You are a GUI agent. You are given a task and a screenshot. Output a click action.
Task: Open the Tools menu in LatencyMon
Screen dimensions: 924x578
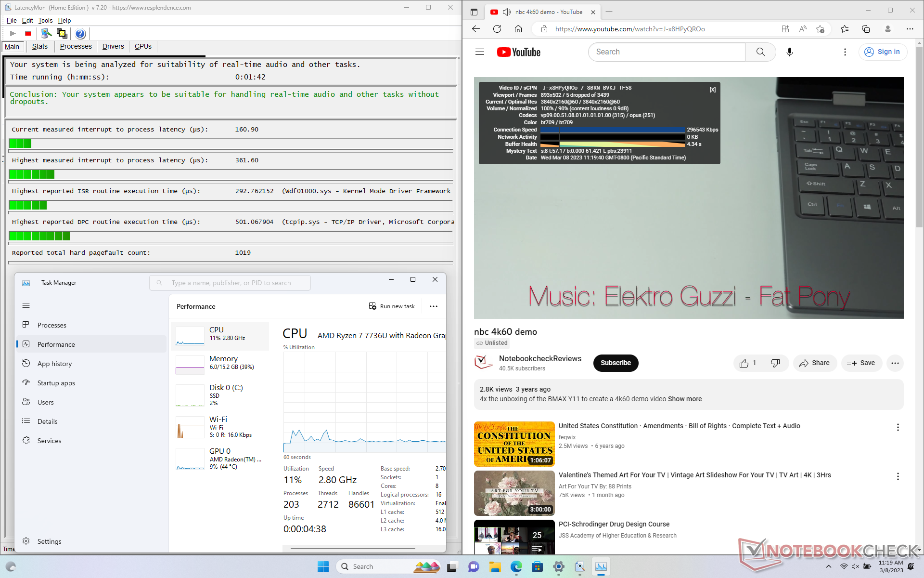[45, 20]
